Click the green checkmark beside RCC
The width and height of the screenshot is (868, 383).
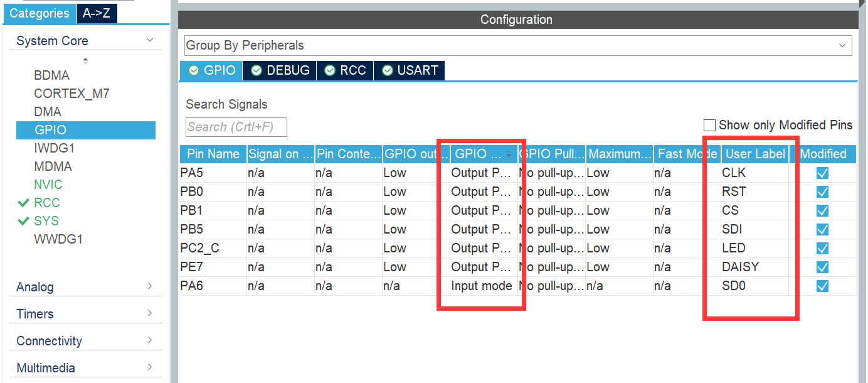(24, 203)
